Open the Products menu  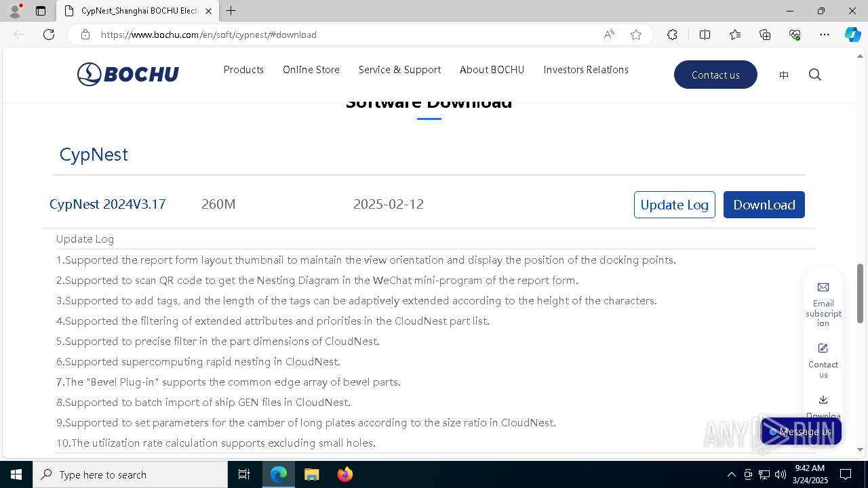(x=243, y=70)
